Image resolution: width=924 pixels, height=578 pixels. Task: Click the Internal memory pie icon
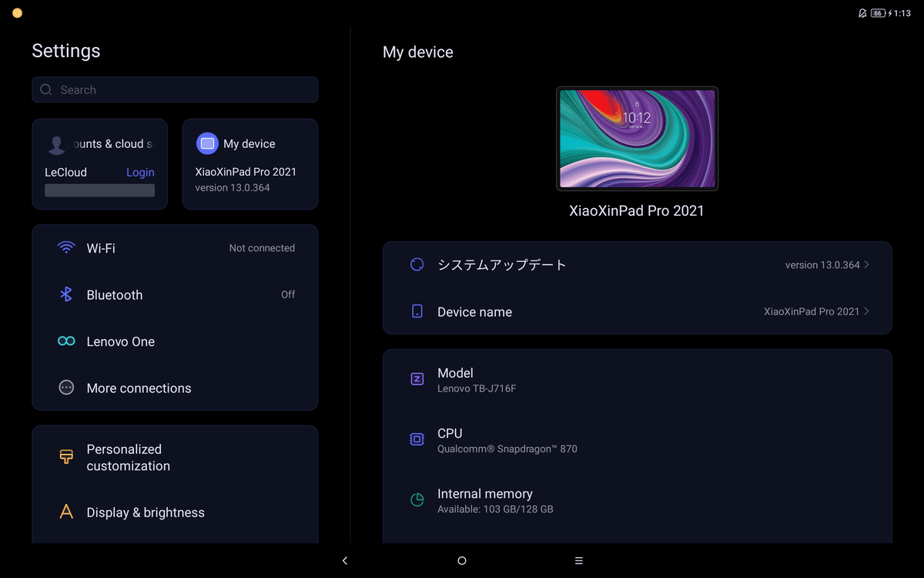tap(417, 500)
